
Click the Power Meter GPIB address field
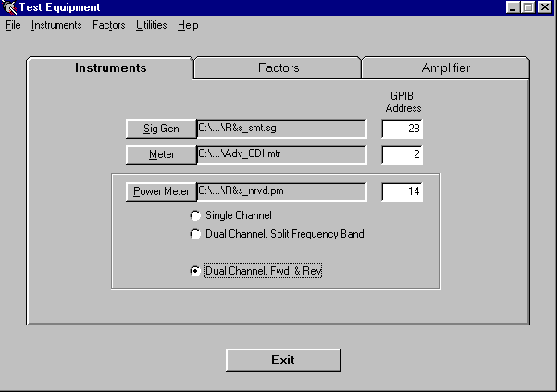402,192
